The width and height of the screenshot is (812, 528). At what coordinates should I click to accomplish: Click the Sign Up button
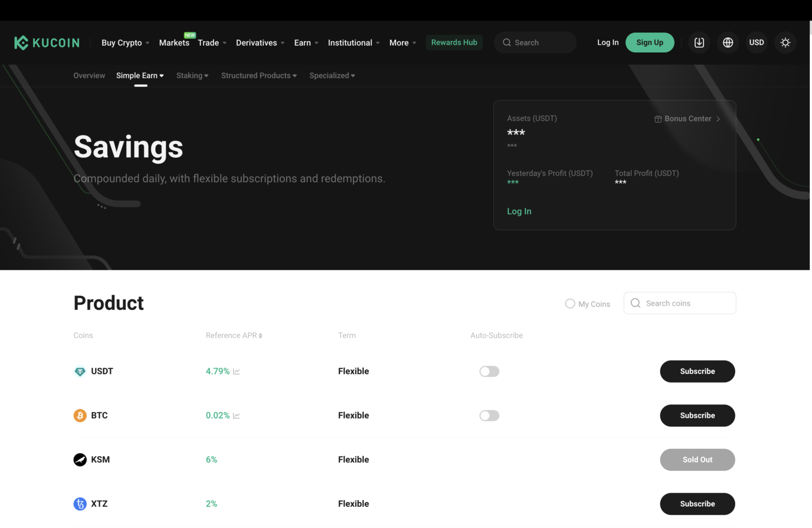click(650, 42)
